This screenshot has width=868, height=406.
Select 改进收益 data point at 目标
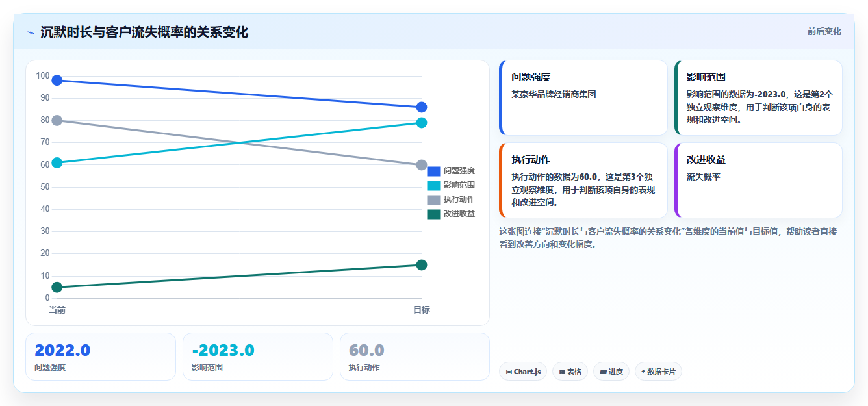(422, 265)
